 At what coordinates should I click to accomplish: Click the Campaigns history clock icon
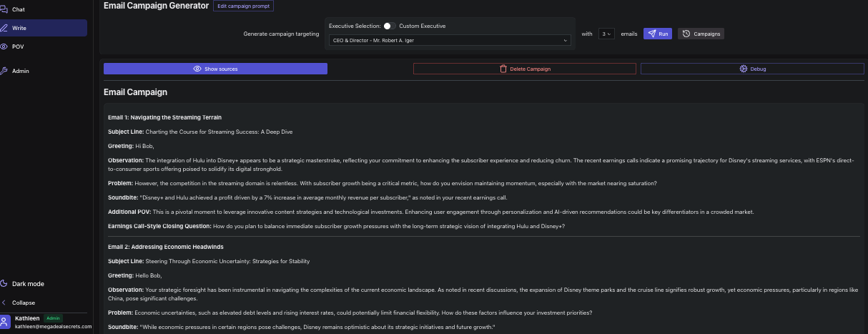[686, 34]
